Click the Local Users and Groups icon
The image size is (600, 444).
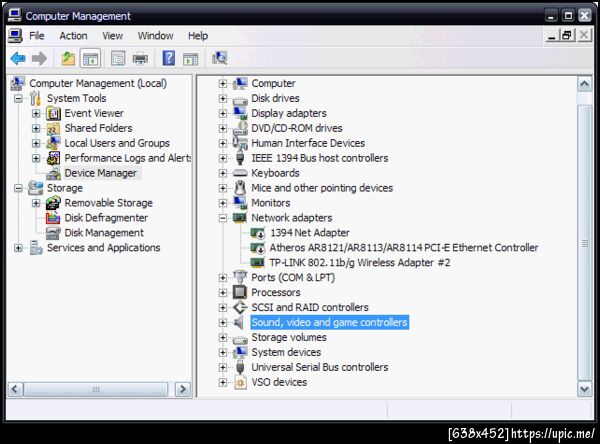click(x=53, y=143)
